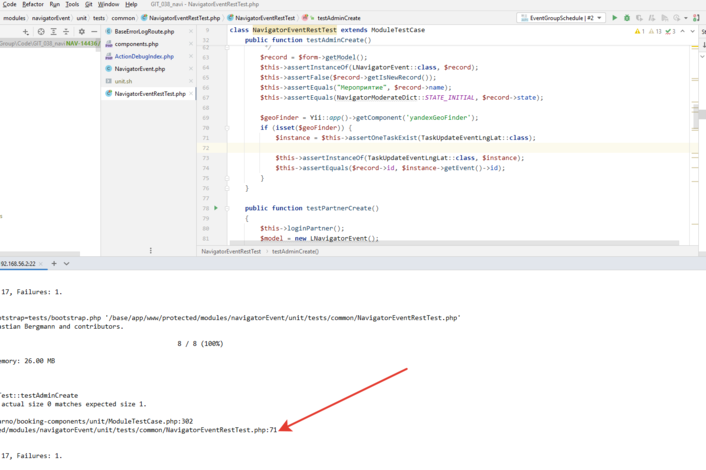Open the Git update/commit icon at toolbar end
The width and height of the screenshot is (706, 470).
[696, 18]
